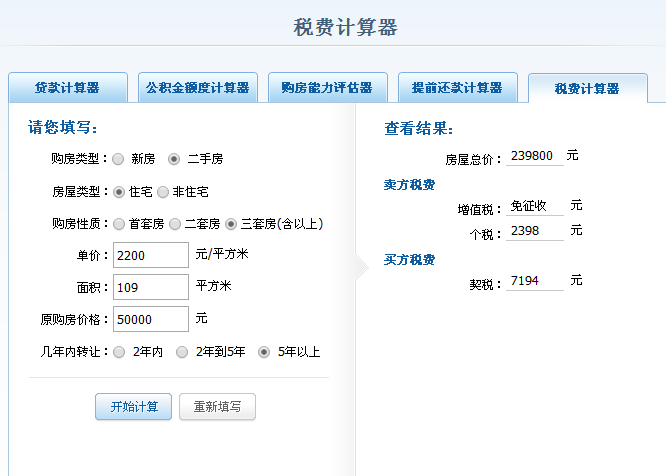This screenshot has width=666, height=476.
Task: Select the 税费计算器 tab
Action: 587,88
